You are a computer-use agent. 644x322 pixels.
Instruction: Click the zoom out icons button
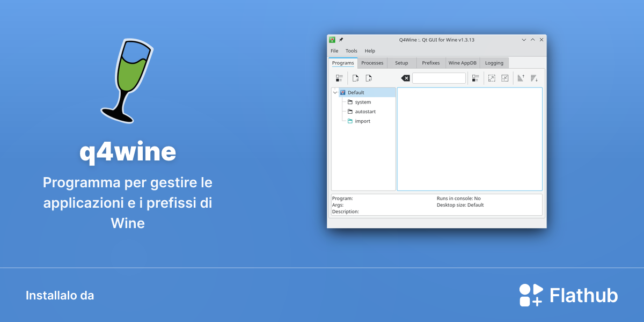pyautogui.click(x=505, y=78)
